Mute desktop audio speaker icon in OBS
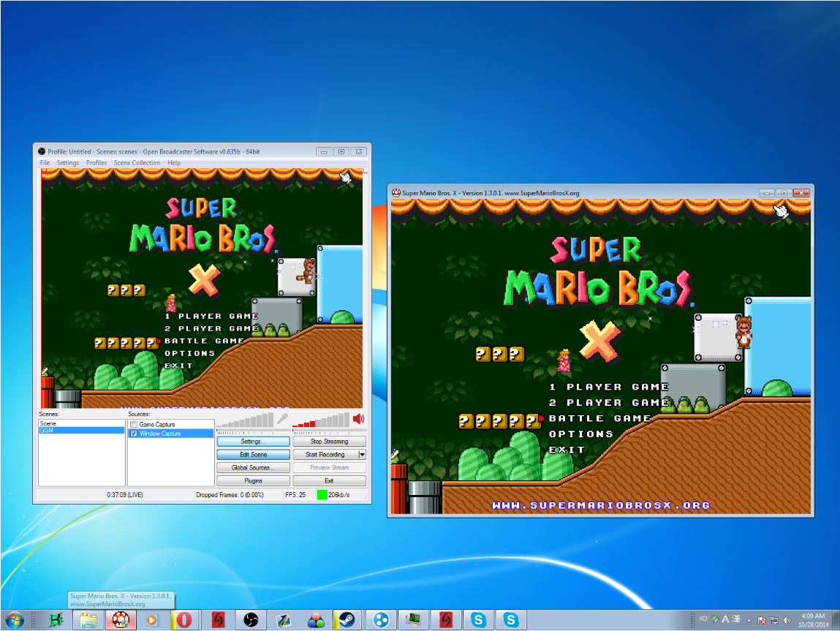Screen dimensions: 840x631 pos(358,419)
